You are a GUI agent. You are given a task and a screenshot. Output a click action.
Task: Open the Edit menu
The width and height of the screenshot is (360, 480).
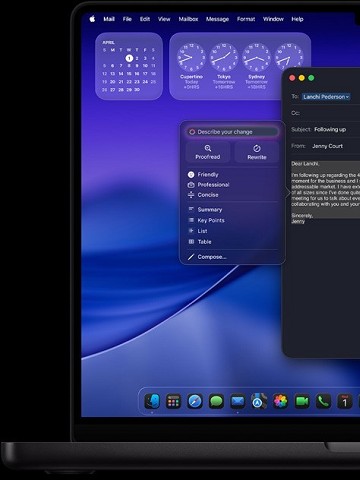tap(145, 19)
